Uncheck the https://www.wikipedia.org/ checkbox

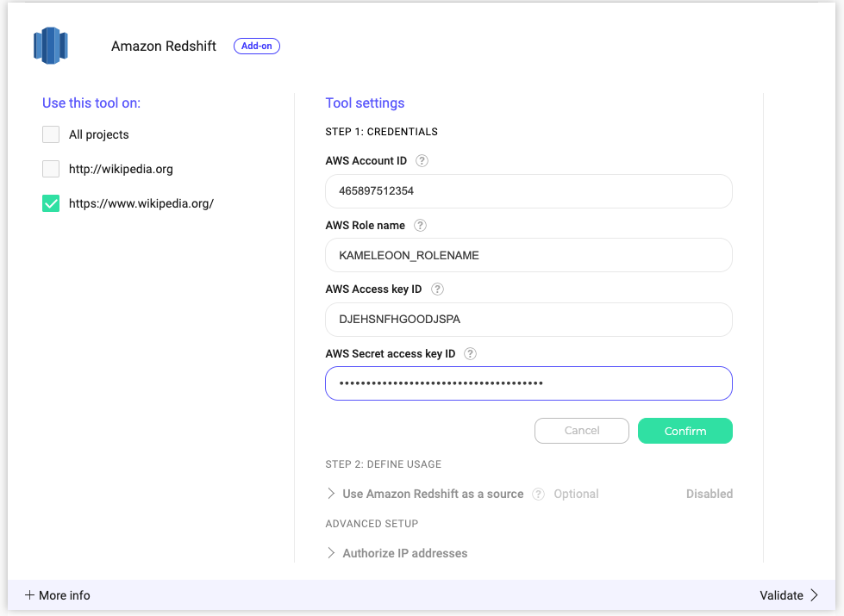[51, 203]
